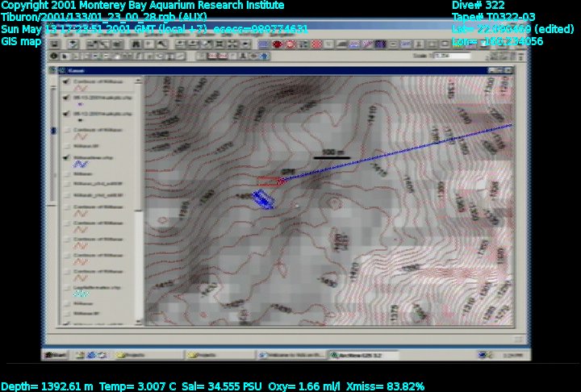Screen dimensions: 581x392
Task: Toggle the first 05-13-2001 shapefile theme checkbox
Action: coord(65,98)
